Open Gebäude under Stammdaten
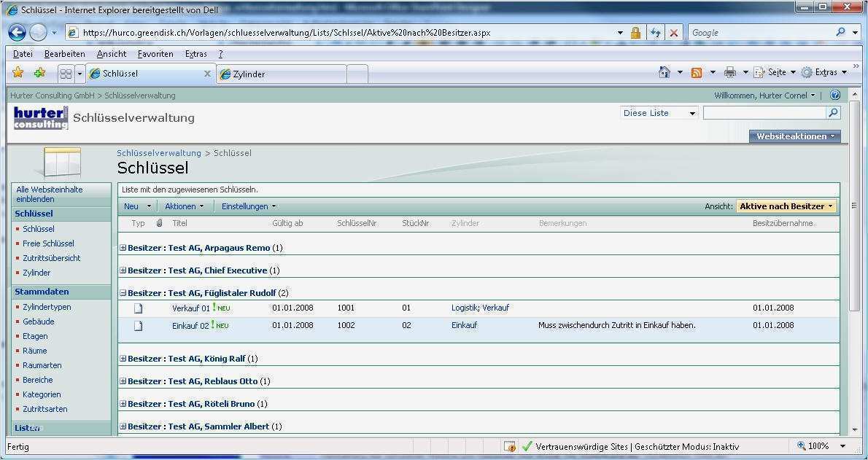The image size is (868, 460). point(38,321)
